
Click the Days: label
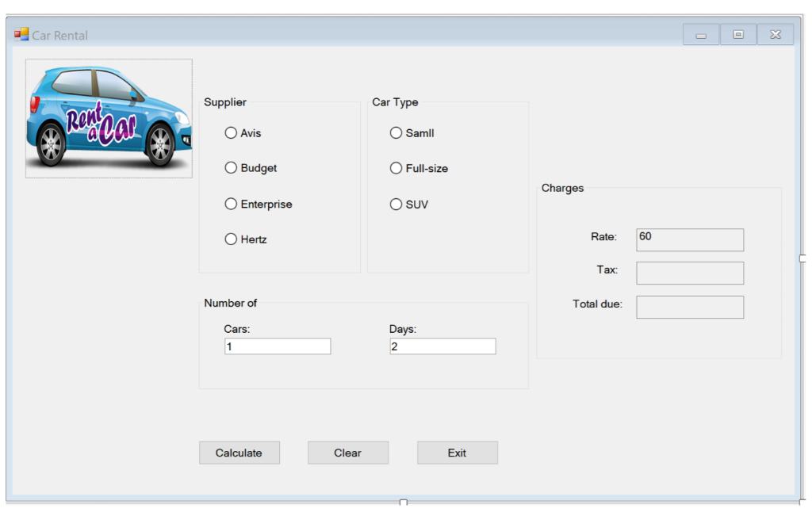coord(403,329)
